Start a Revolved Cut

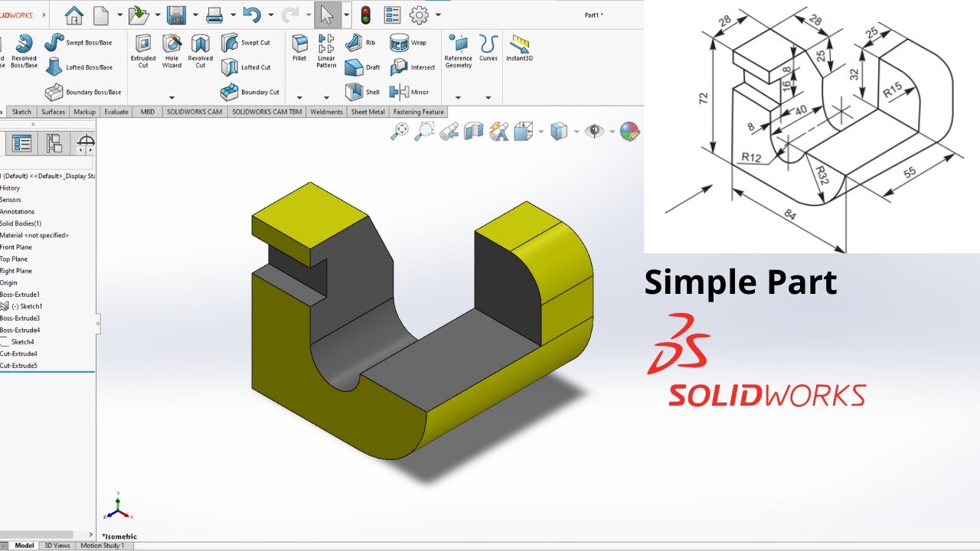[201, 51]
